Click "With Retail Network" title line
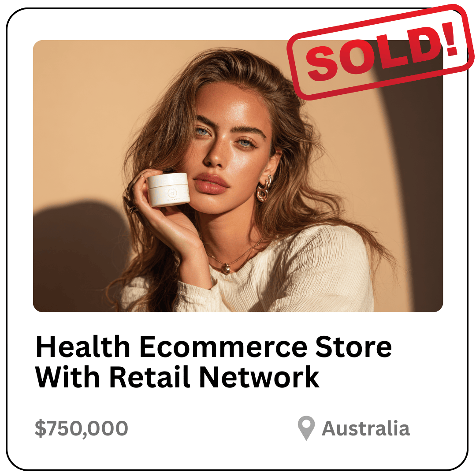Viewport: 476px width, 476px height. (x=177, y=376)
